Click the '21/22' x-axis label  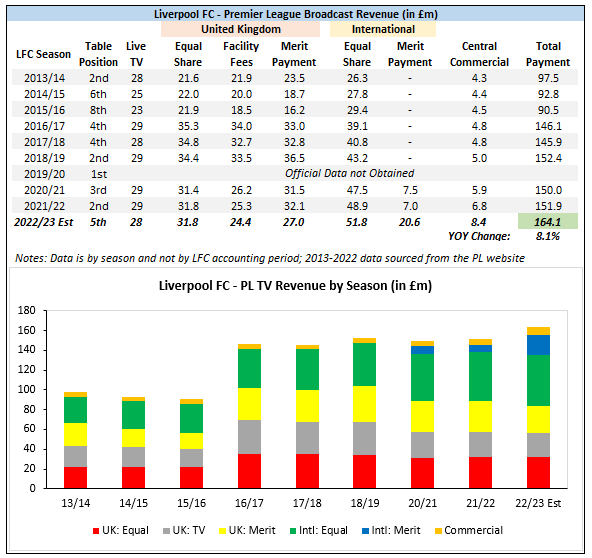(480, 503)
